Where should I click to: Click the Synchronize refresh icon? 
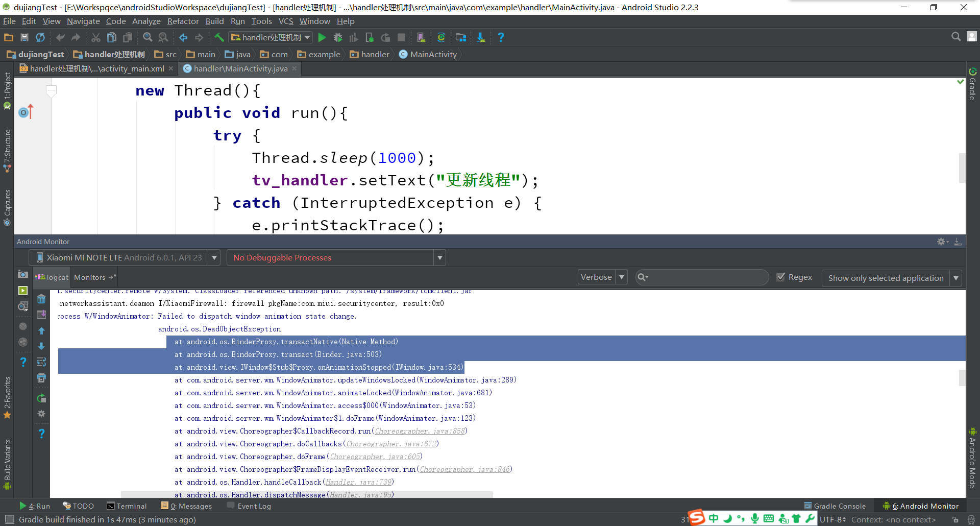coord(40,37)
